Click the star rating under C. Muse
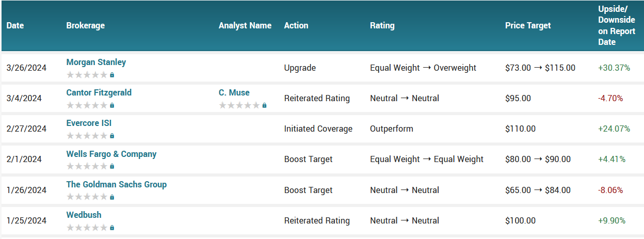Image resolution: width=644 pixels, height=239 pixels. 239,105
